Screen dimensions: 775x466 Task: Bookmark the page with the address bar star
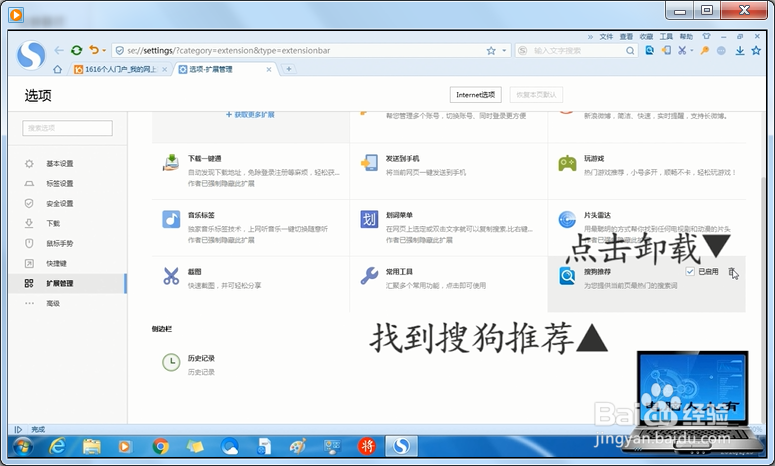(x=491, y=50)
